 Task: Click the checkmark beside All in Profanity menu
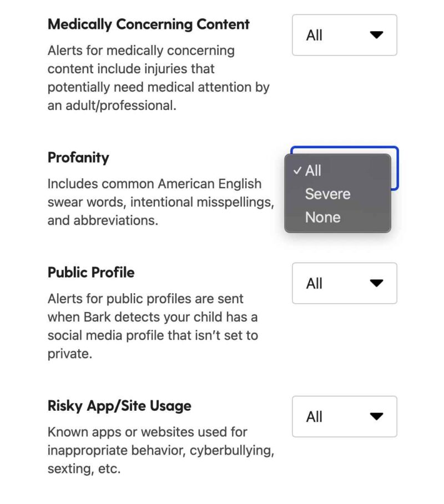point(297,171)
